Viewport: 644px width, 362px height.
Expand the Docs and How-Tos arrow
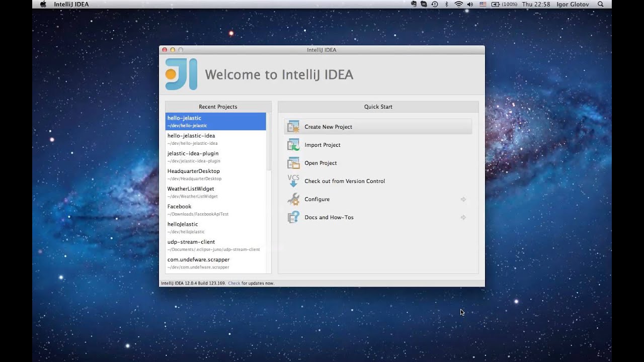[x=463, y=217]
